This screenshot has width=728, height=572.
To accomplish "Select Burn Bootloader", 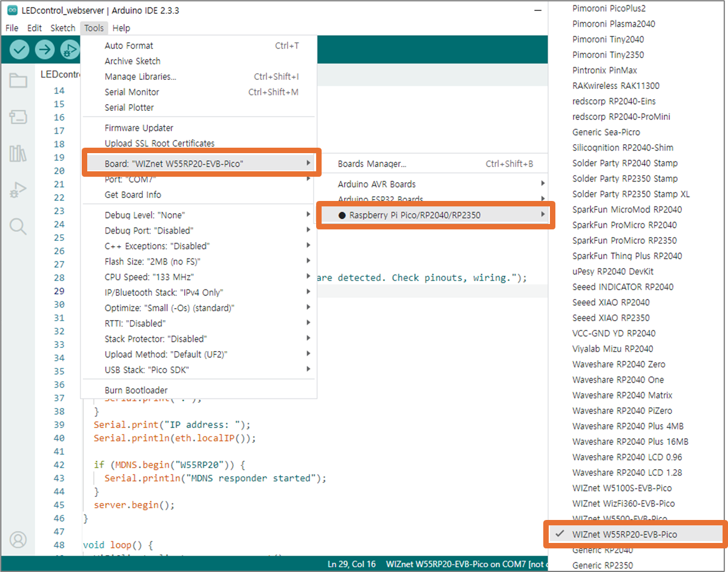I will tap(199, 390).
